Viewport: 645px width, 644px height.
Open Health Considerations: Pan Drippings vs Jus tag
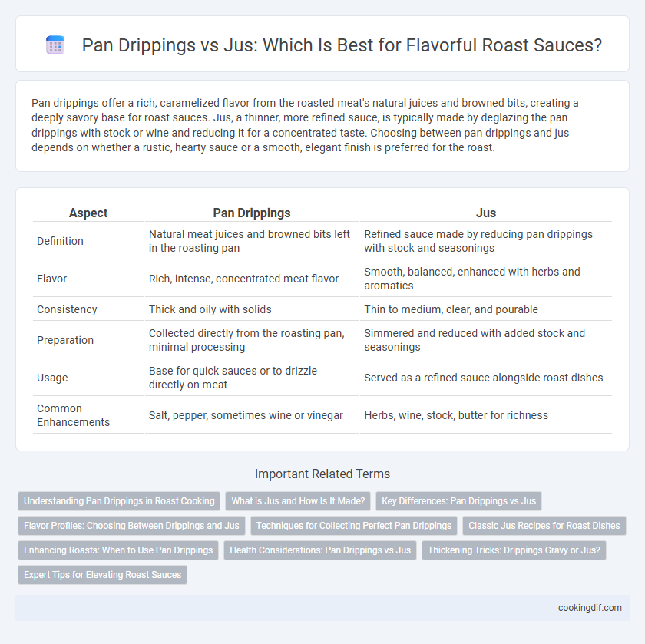tap(320, 550)
